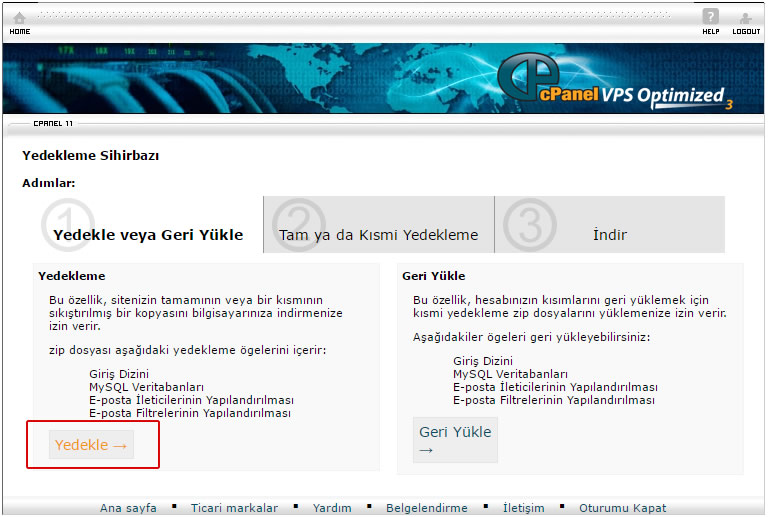Open 'Belgelendirme' footer link
Screen dimensions: 768x517
point(428,508)
